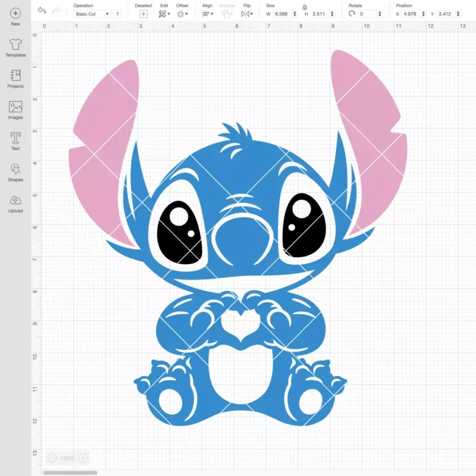Open the Operation help question mark
This screenshot has height=476, width=476.
(x=117, y=14)
